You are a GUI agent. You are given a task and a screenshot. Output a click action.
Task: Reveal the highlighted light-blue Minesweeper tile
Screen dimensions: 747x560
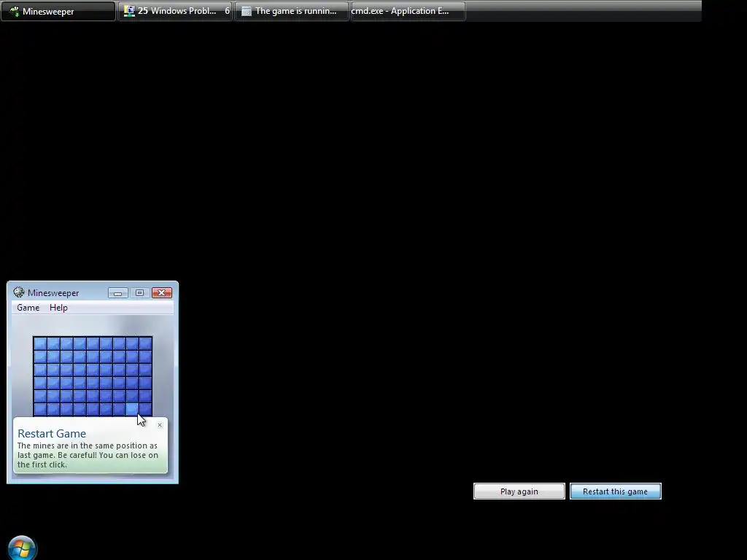click(x=133, y=408)
